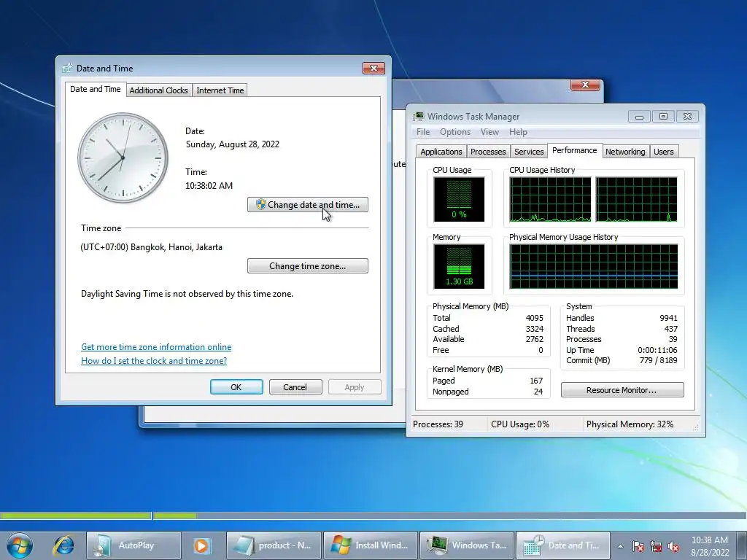This screenshot has width=747, height=560.
Task: Click the left CPU Usage History graph
Action: point(550,199)
